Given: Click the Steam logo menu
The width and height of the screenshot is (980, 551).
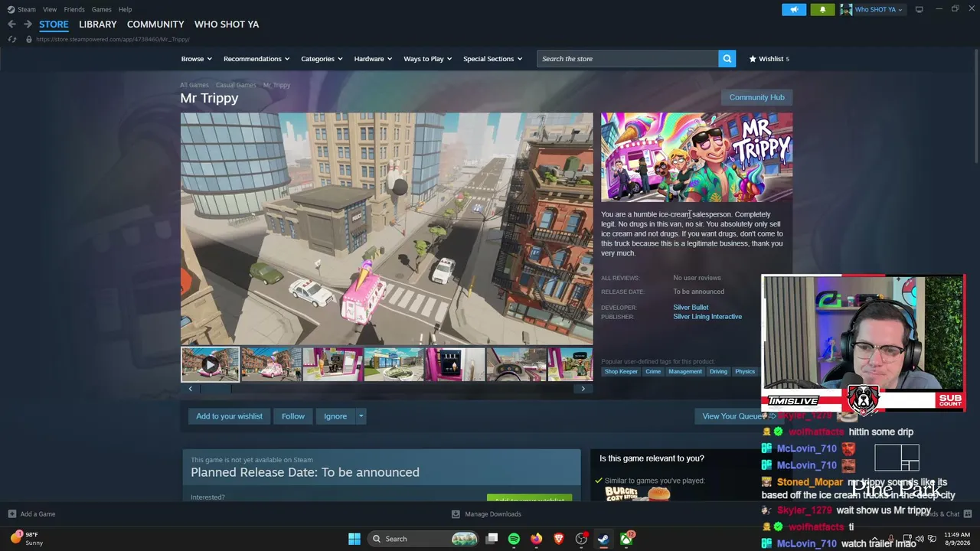Looking at the screenshot, I should 21,9.
